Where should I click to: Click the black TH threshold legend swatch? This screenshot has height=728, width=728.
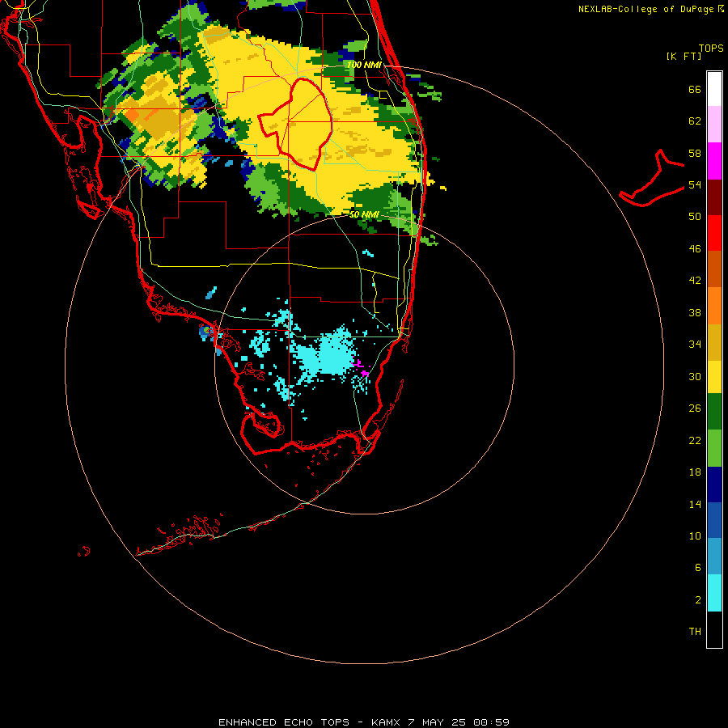click(x=714, y=629)
